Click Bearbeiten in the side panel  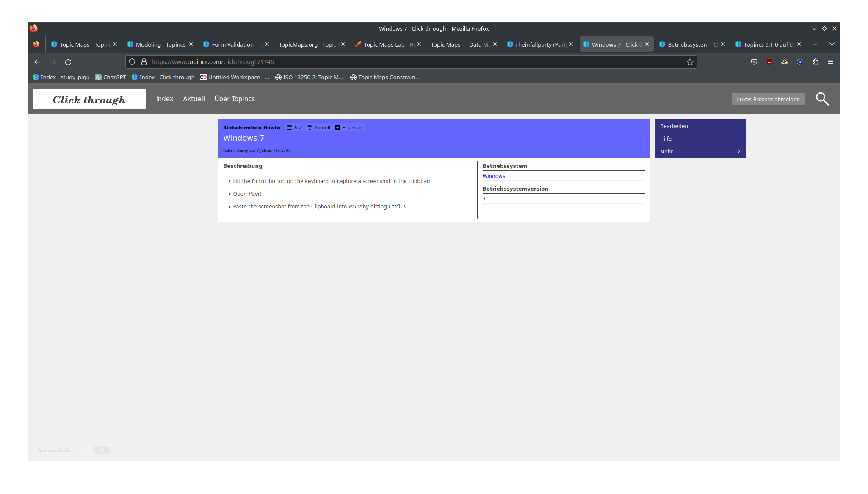(x=674, y=126)
